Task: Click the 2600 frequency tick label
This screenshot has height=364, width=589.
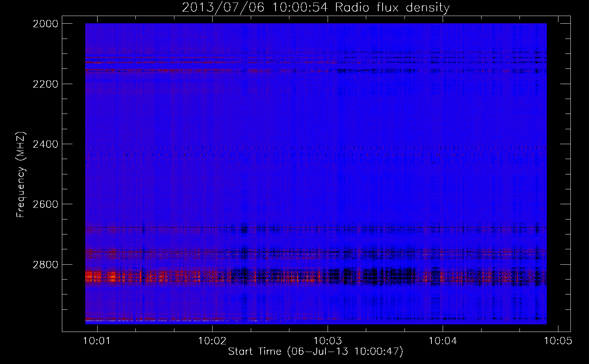Action: [46, 204]
